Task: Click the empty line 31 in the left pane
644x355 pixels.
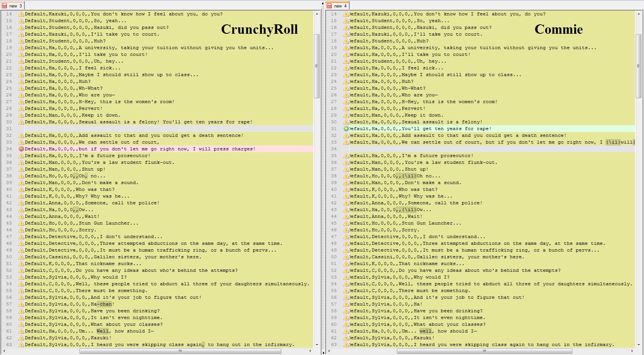Action: pyautogui.click(x=169, y=129)
